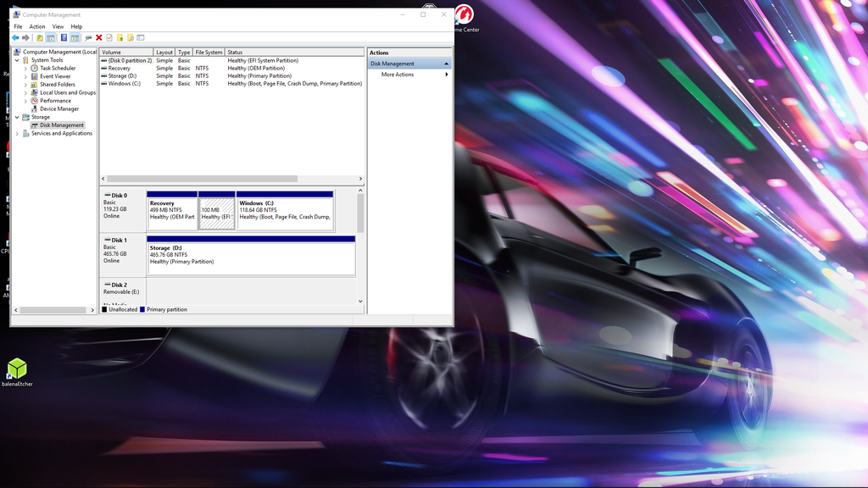The width and height of the screenshot is (868, 488).
Task: Collapse the System Tools tree node
Action: (17, 60)
